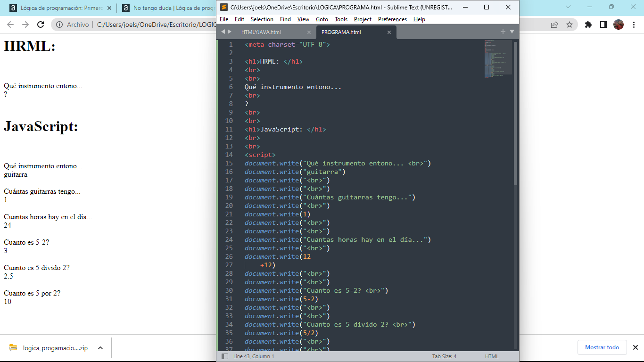Click the <script> tag on line 14
This screenshot has width=644, height=362.
pyautogui.click(x=260, y=155)
